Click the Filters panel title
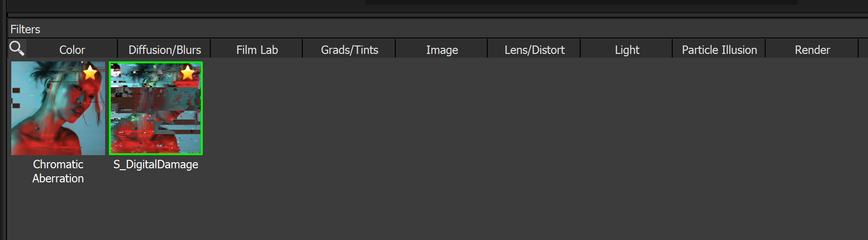This screenshot has height=240, width=868. click(x=25, y=29)
